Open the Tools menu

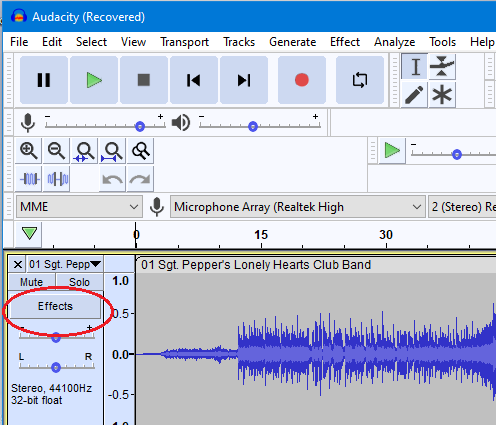[443, 42]
